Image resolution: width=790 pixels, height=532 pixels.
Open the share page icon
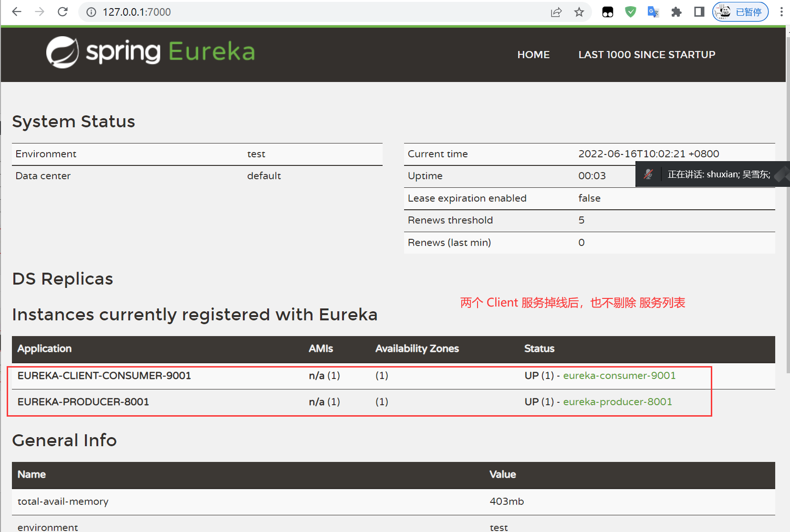[x=556, y=12]
